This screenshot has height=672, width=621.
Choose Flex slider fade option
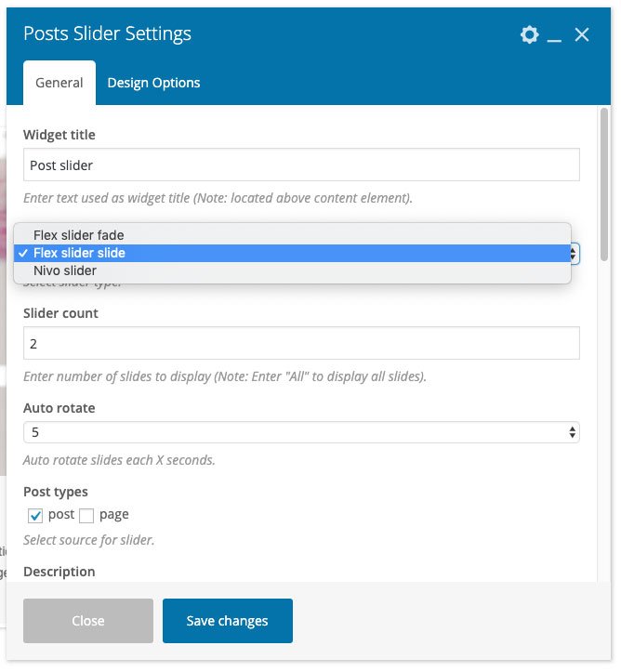pos(292,235)
